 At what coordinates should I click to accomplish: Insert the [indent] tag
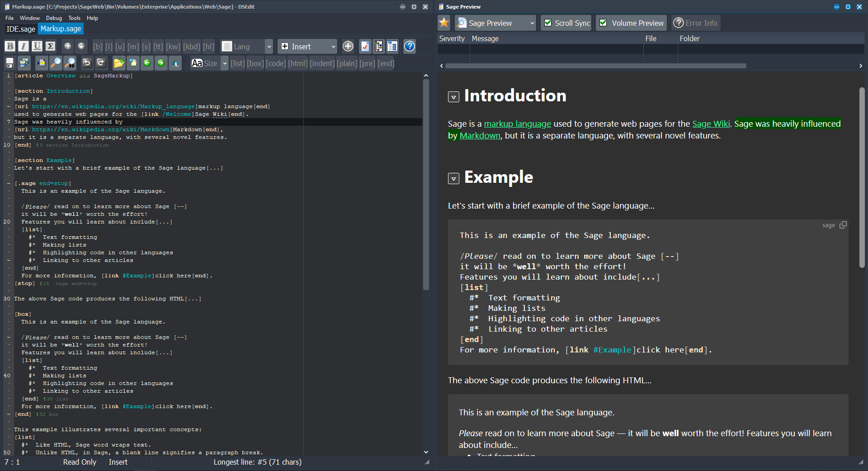click(322, 63)
